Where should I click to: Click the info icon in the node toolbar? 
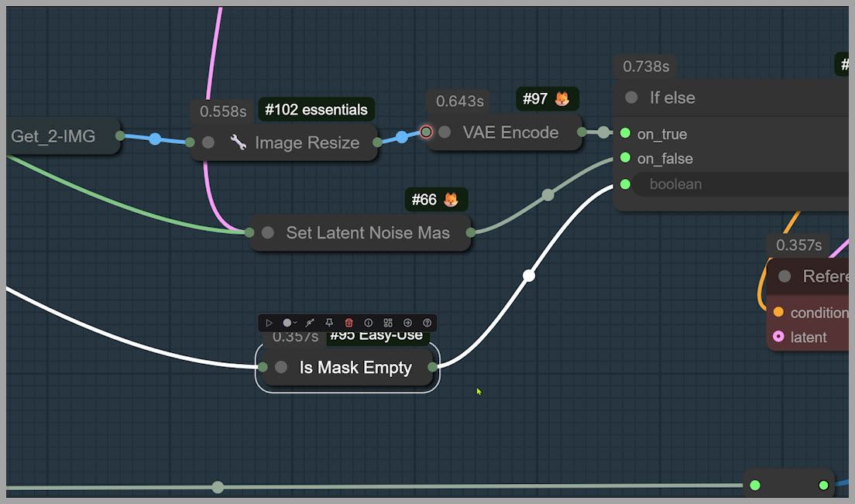pos(369,323)
